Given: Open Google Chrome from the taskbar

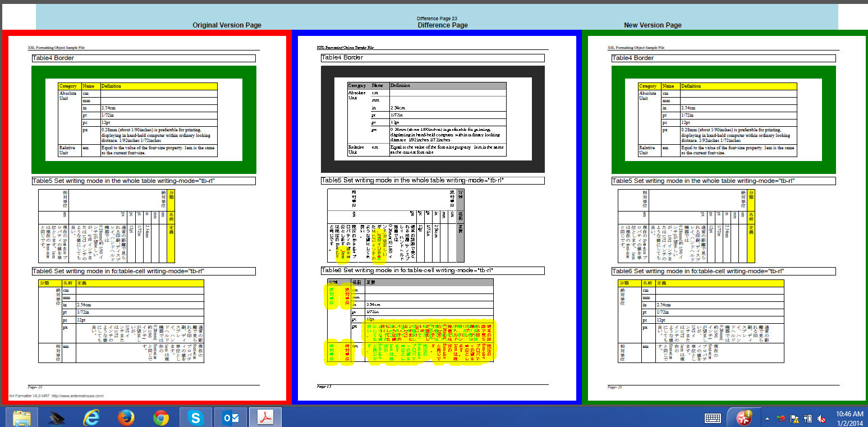Looking at the screenshot, I should pos(161,417).
